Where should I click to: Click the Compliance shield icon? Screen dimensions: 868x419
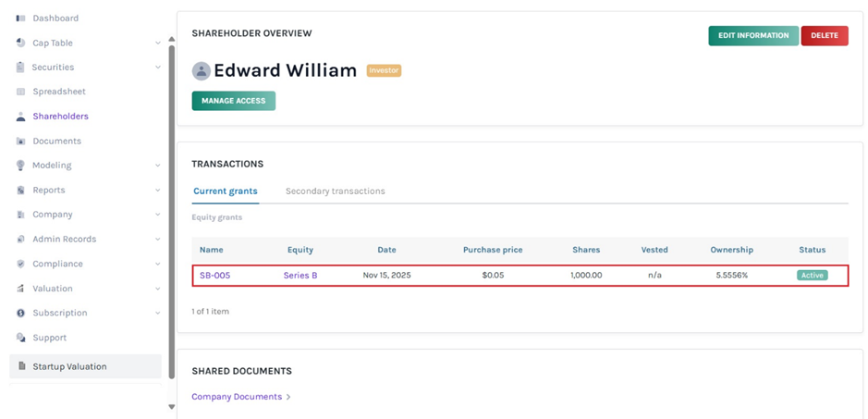[20, 264]
